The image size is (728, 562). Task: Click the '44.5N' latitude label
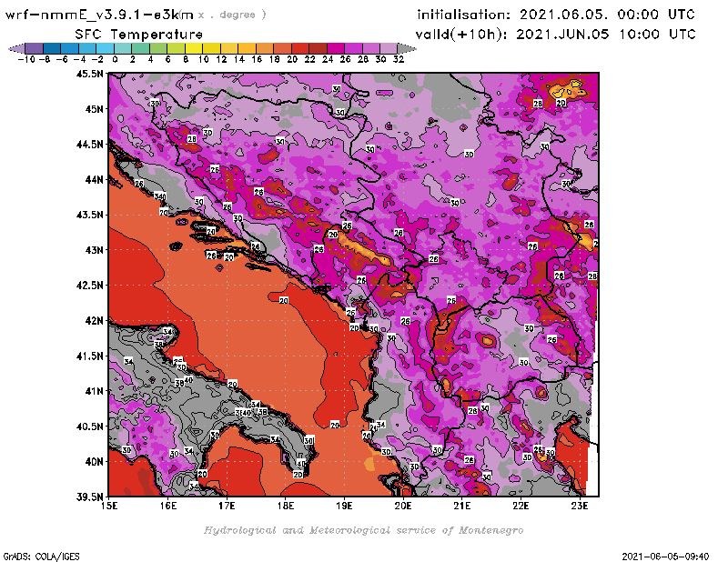tap(89, 145)
